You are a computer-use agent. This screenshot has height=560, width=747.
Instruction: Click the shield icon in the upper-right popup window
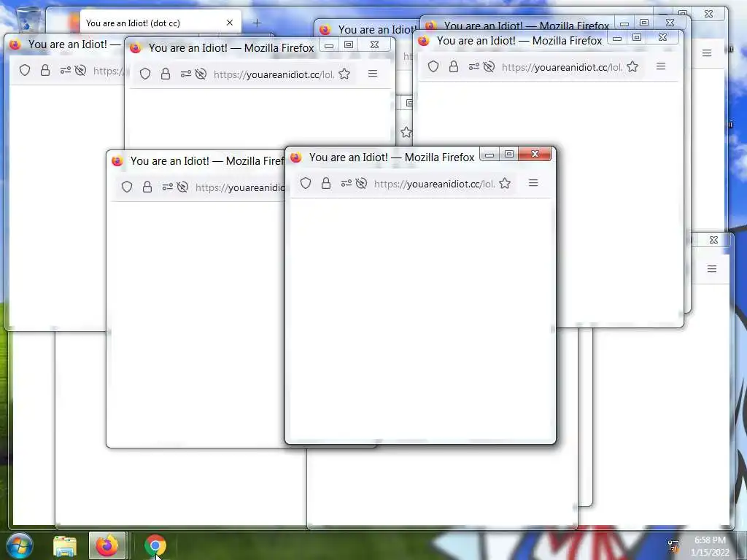coord(433,66)
